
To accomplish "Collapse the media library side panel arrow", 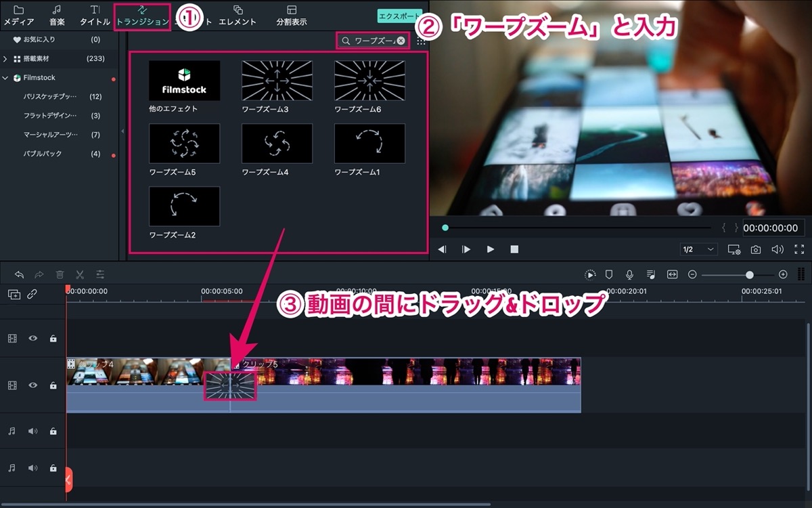I will click(123, 131).
